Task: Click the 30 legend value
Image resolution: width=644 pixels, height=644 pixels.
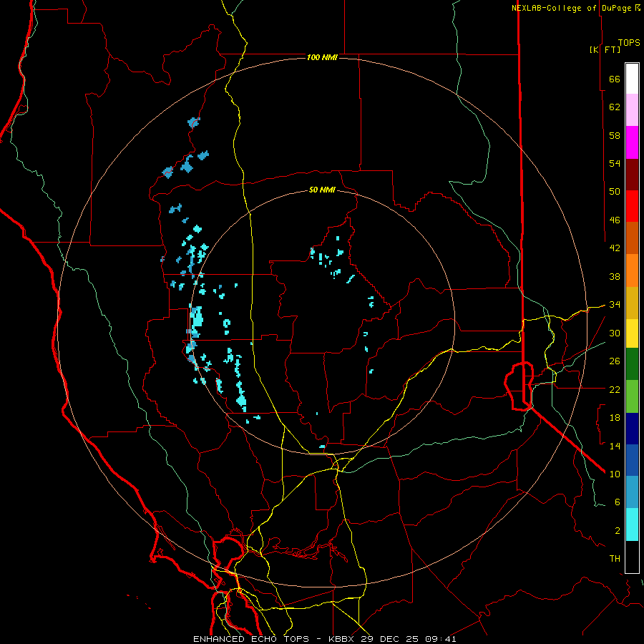Action: click(x=615, y=333)
